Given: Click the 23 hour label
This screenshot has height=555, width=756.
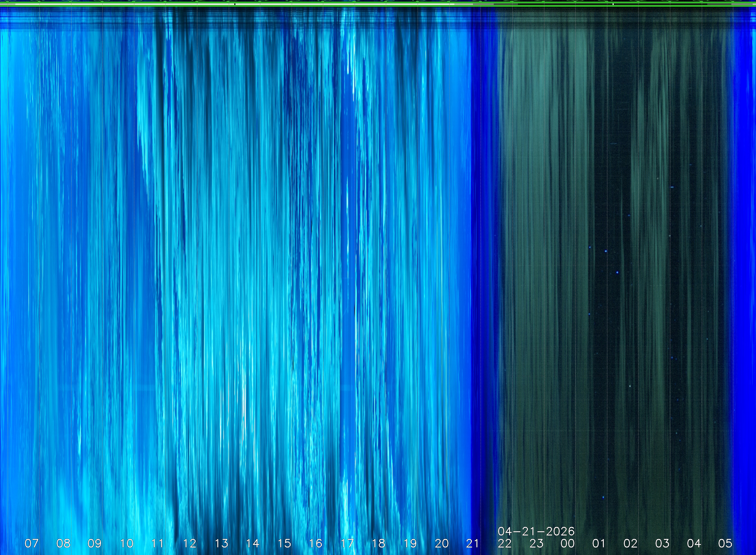Looking at the screenshot, I should click(x=536, y=543).
